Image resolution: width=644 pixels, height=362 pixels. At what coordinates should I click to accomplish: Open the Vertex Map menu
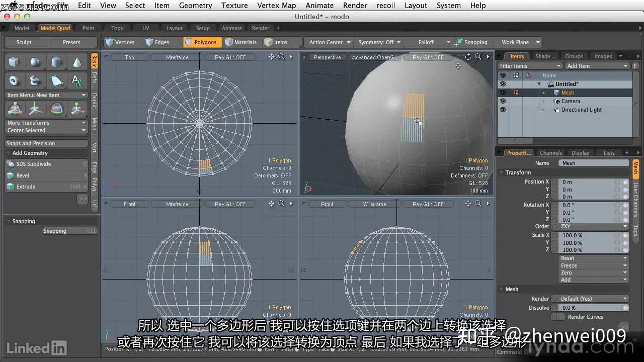[x=276, y=6]
